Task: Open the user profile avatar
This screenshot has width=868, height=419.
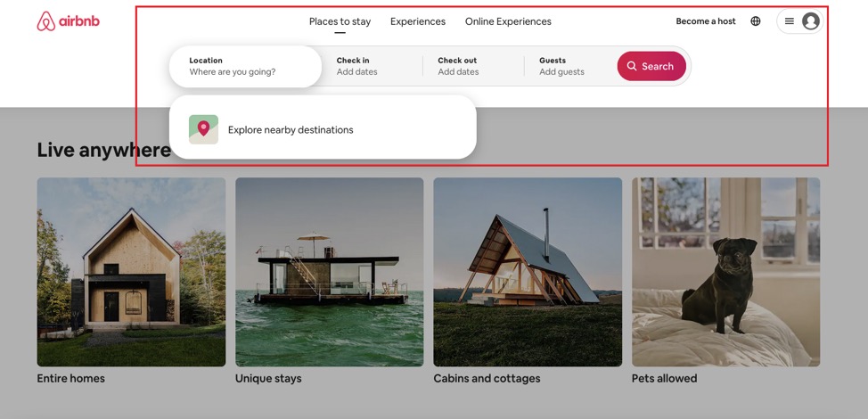Action: click(810, 21)
